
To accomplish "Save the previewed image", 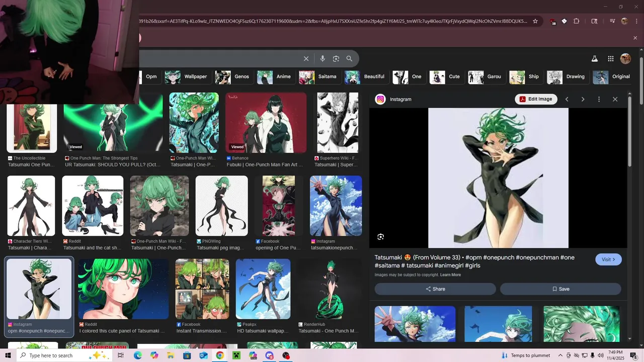I will click(x=560, y=289).
